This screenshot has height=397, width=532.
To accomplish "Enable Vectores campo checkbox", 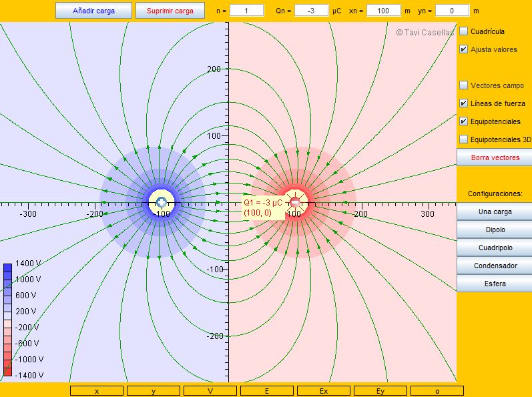I will (x=464, y=85).
